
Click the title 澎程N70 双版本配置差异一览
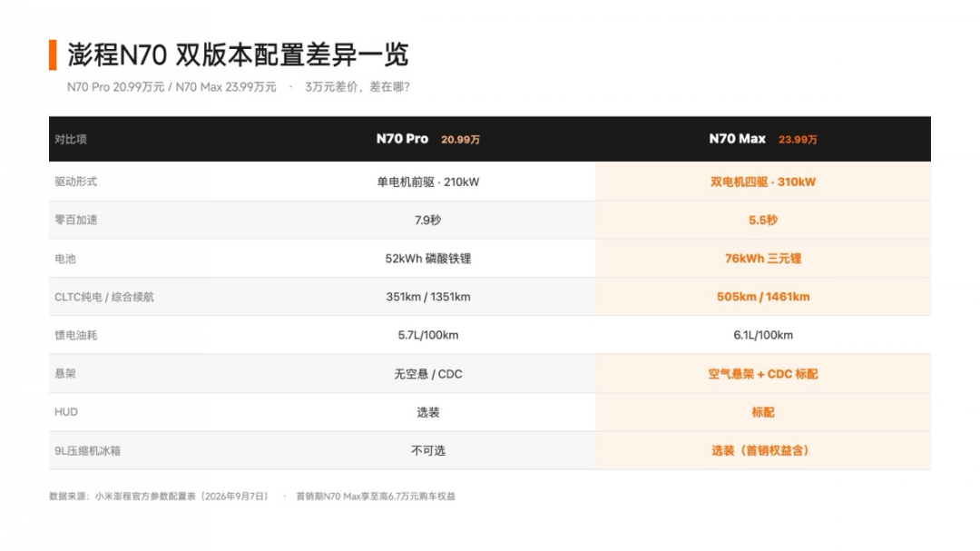tap(238, 55)
